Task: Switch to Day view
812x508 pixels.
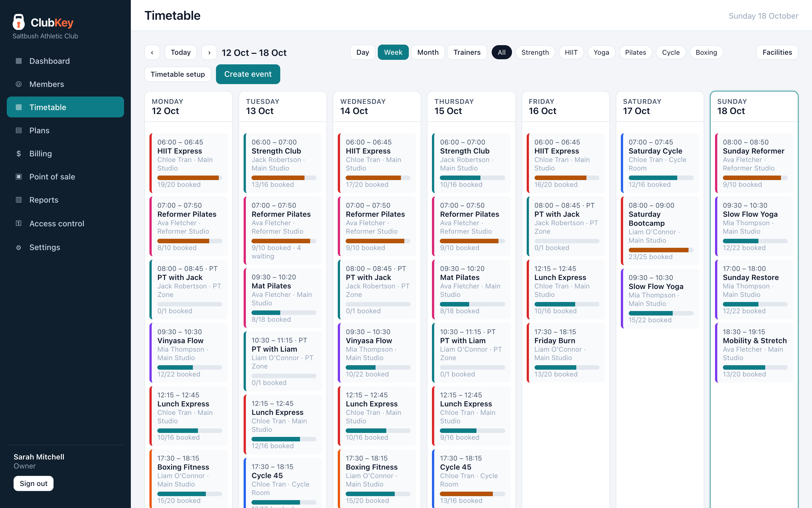Action: 363,52
